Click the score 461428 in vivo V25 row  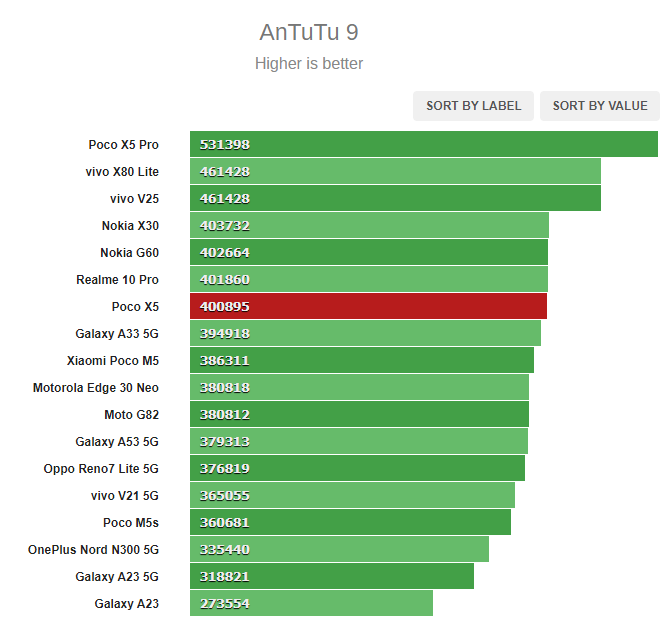tap(225, 199)
